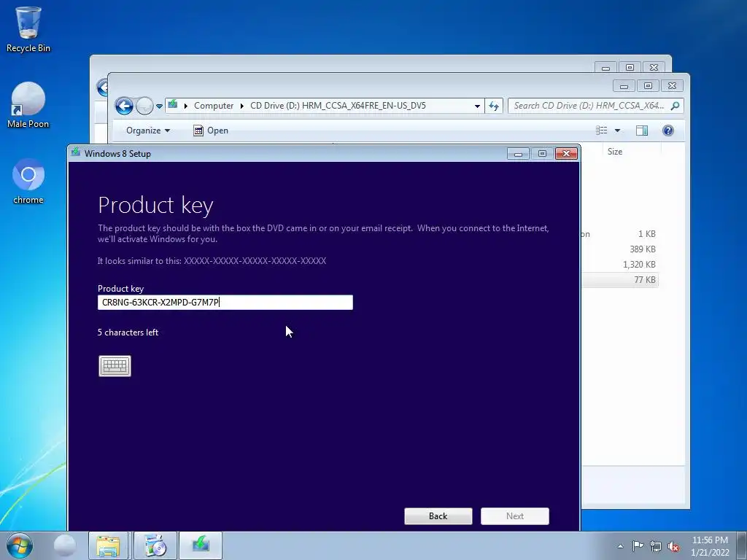
Task: Click the Back button in Setup
Action: point(438,516)
